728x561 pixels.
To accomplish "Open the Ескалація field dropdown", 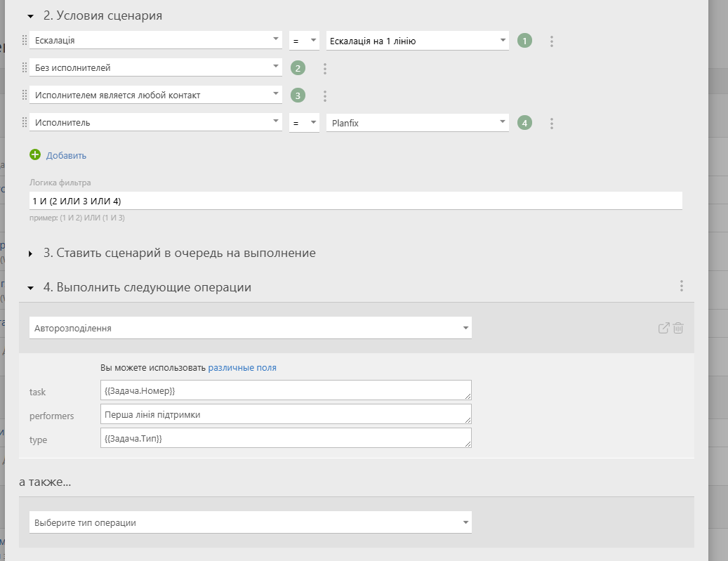I will coord(156,40).
